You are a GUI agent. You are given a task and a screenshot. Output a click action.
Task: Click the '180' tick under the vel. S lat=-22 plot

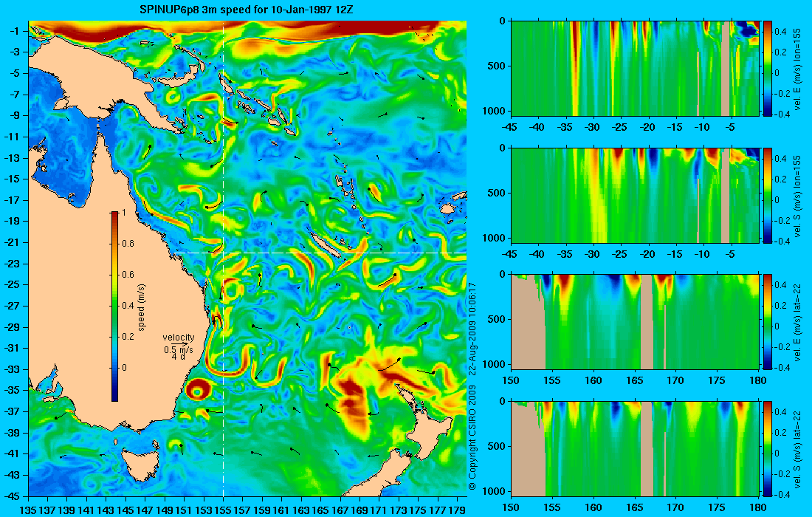(x=758, y=507)
